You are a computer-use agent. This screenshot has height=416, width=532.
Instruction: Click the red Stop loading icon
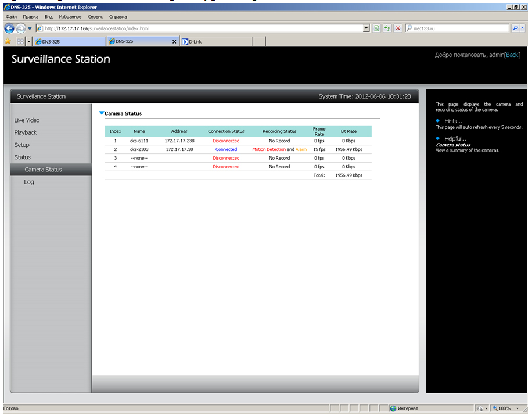click(x=397, y=28)
